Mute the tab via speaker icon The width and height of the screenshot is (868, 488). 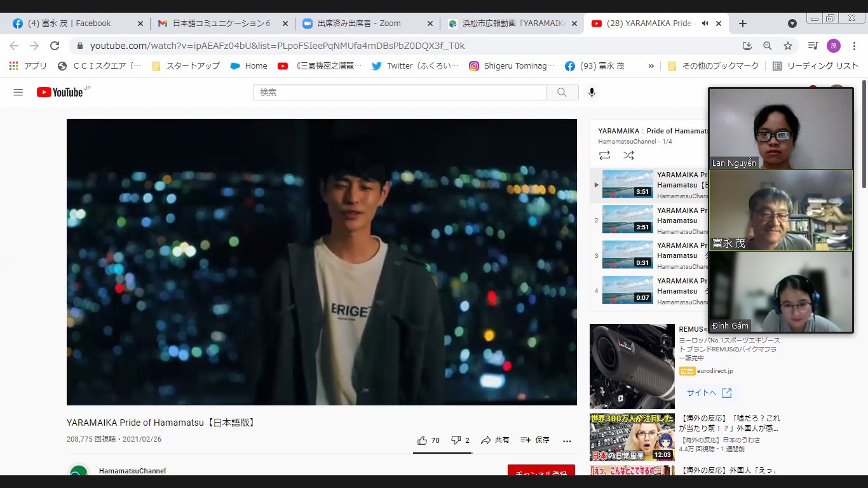[x=705, y=24]
